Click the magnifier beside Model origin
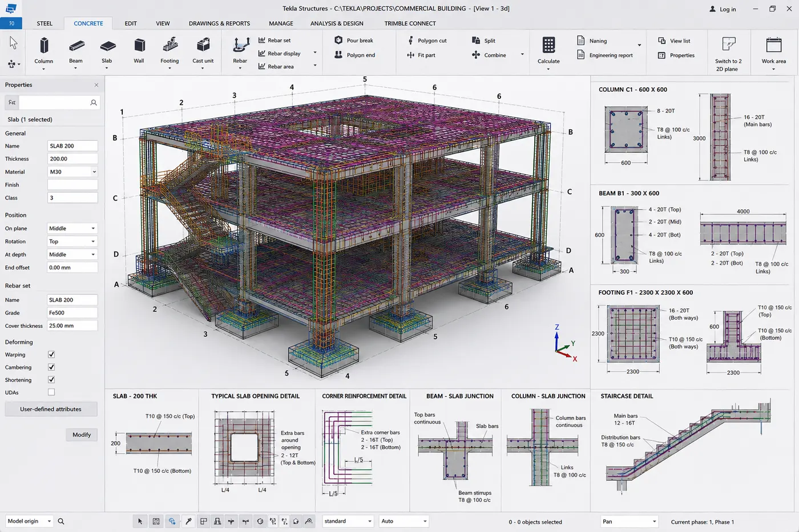This screenshot has height=532, width=799. point(61,521)
